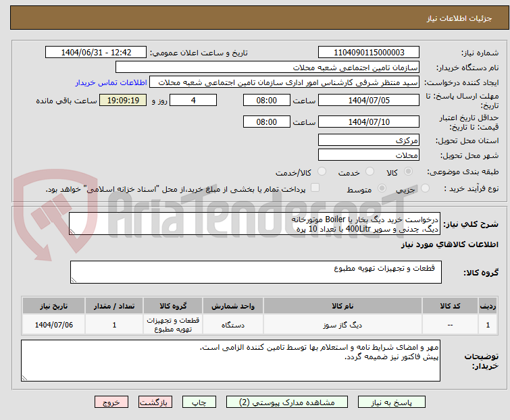Click the remaining time countdown 19:09:19
Image resolution: width=510 pixels, height=420 pixels.
click(x=123, y=100)
